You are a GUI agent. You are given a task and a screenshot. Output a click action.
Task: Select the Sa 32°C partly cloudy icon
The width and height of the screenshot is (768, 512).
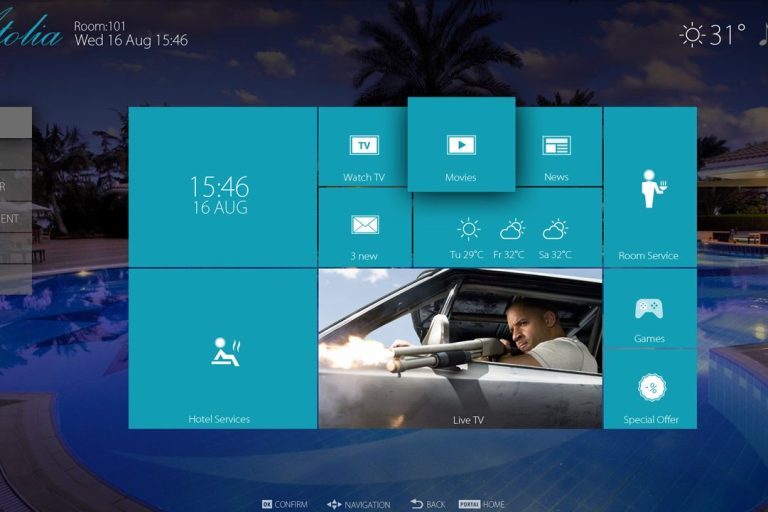(555, 229)
